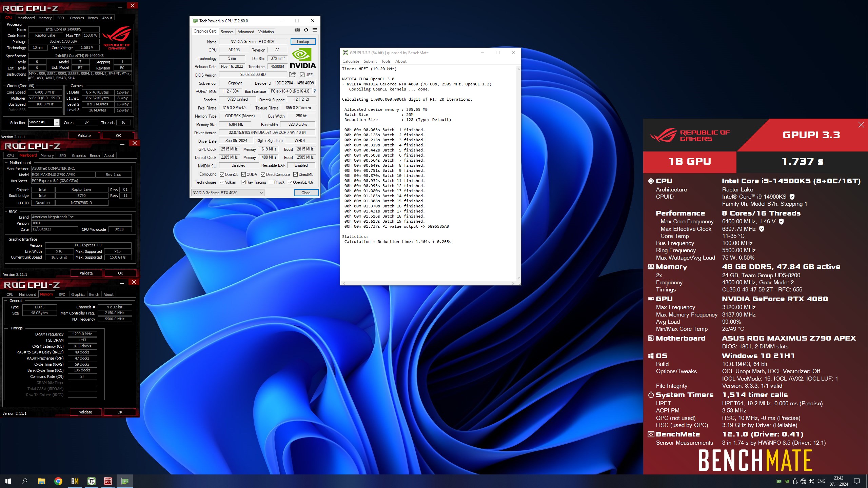
Task: Open Google Chrome from taskbar
Action: coord(58,481)
